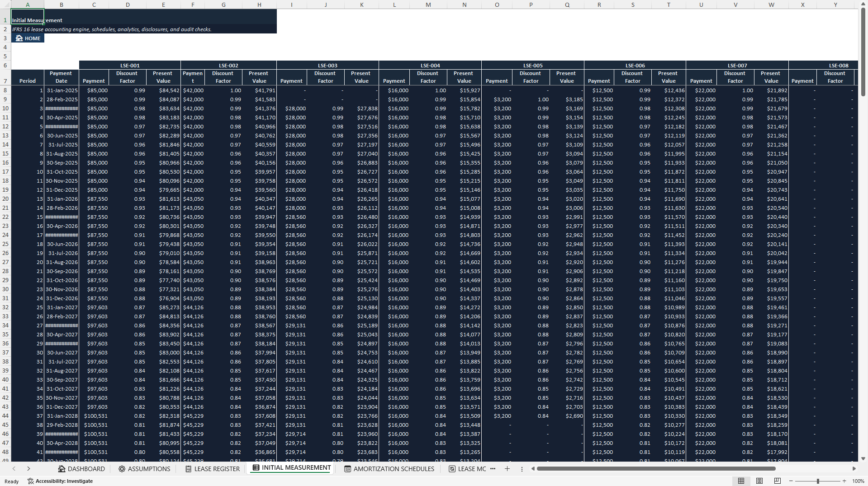Click present value cell $41,791

tap(259, 90)
